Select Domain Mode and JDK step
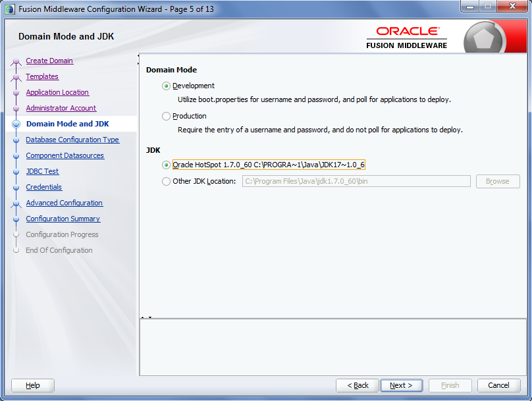 point(68,124)
